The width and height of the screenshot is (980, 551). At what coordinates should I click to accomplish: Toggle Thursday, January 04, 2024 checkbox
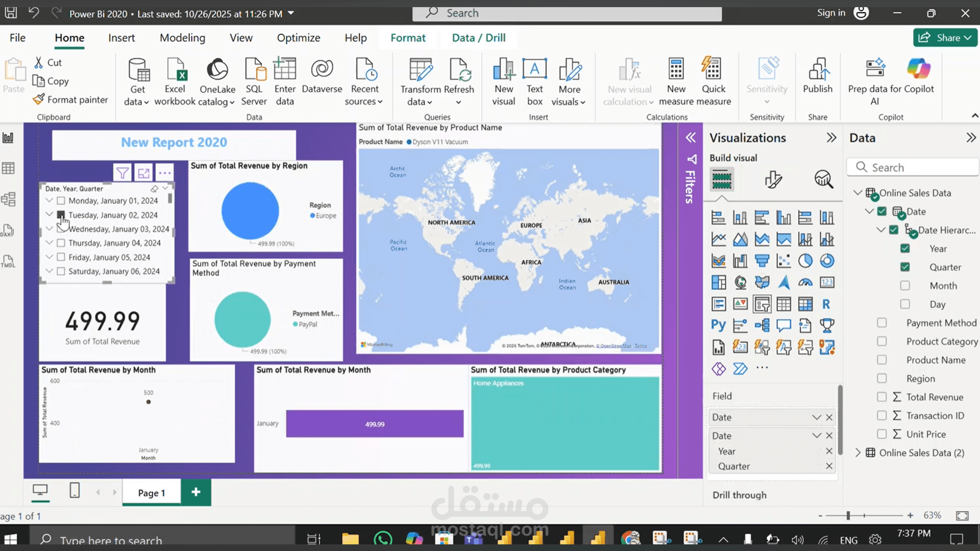(x=61, y=243)
